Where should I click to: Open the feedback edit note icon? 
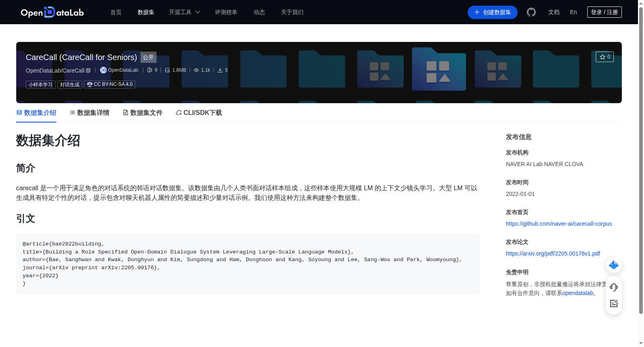click(614, 303)
